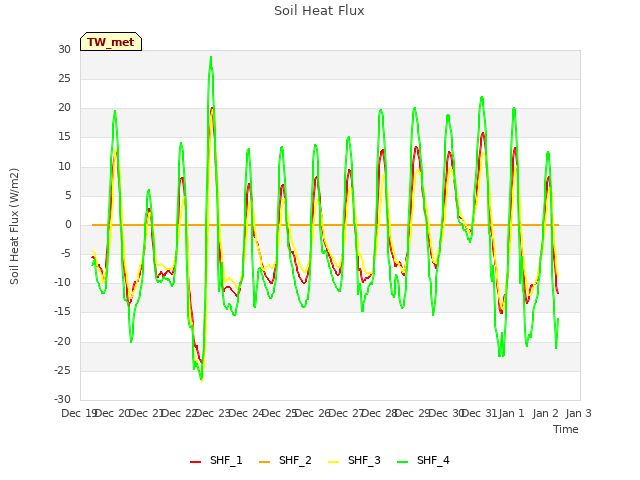The image size is (640, 480).
Task: Click the Soil Heat Flux chart title
Action: click(319, 11)
